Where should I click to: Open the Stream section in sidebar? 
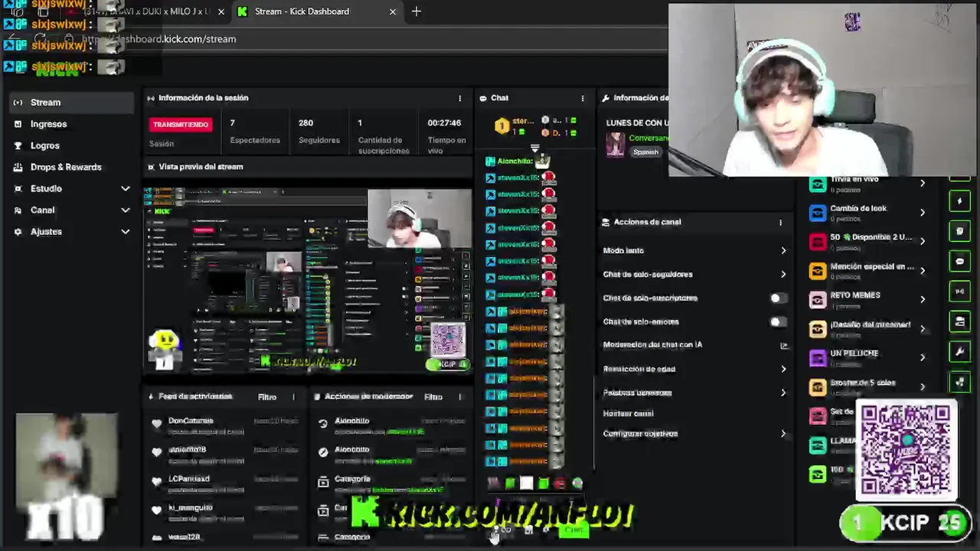coord(72,102)
